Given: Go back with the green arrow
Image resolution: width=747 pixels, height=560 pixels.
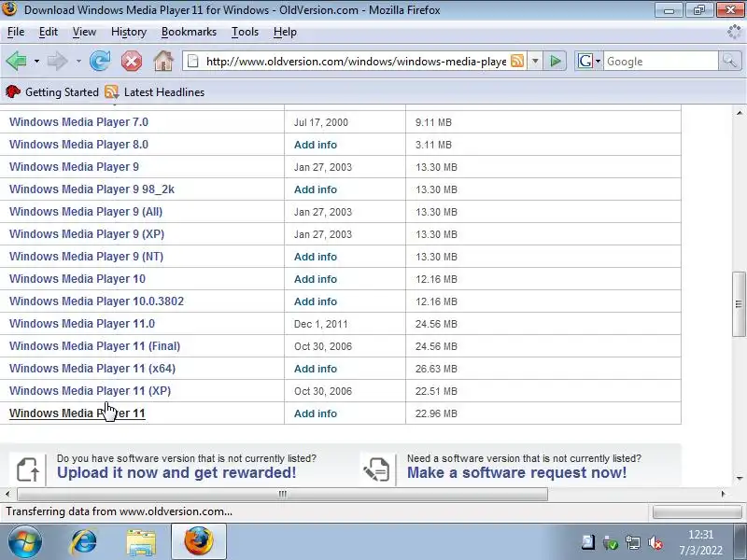Looking at the screenshot, I should pos(17,61).
